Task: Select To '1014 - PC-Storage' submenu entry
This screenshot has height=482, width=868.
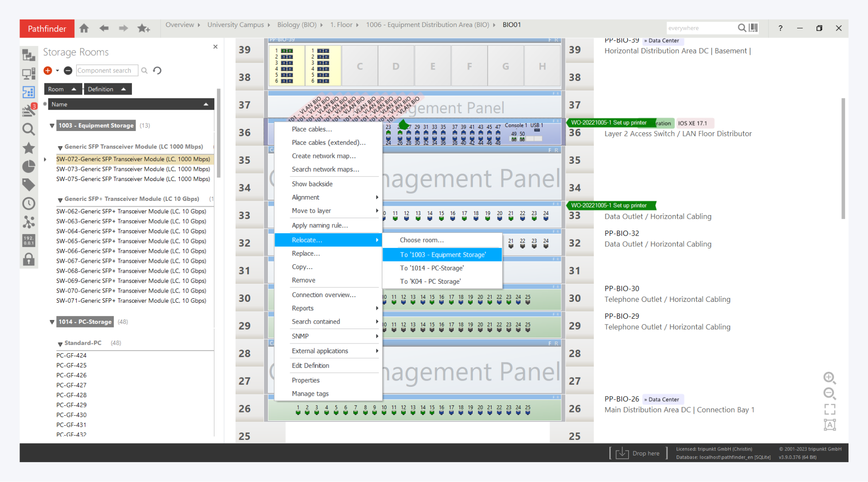Action: [x=432, y=268]
